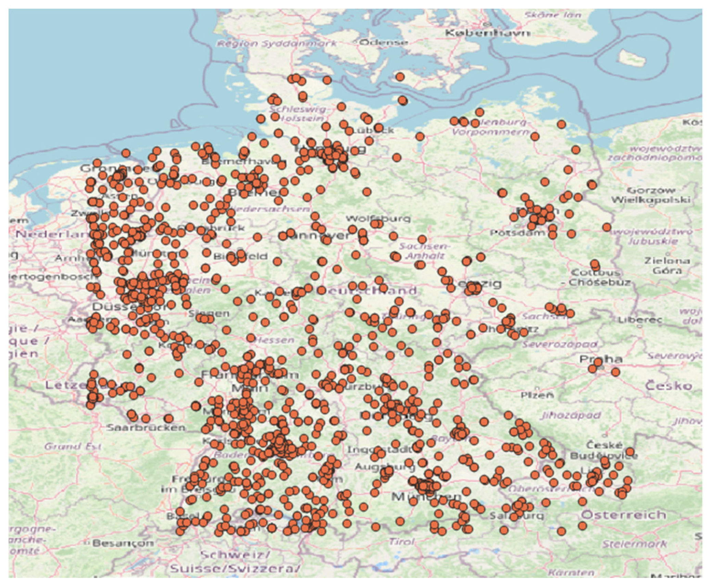Click the Skåne län region label
This screenshot has width=709, height=588.
click(553, 15)
